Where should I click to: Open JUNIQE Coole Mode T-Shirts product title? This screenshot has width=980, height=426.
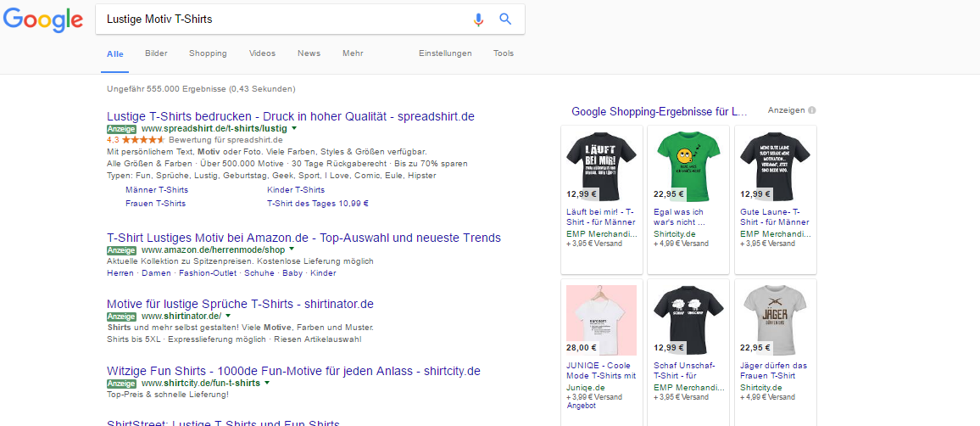pos(600,370)
